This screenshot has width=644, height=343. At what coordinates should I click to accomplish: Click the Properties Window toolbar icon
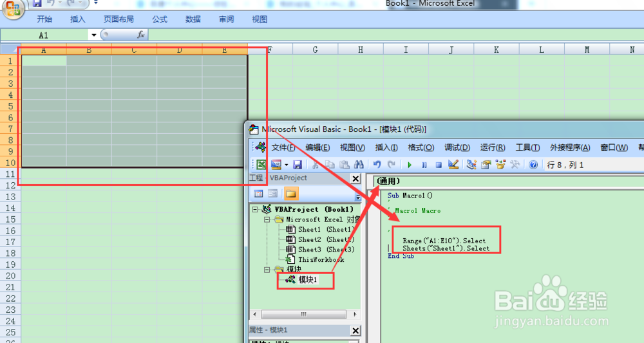coord(486,165)
